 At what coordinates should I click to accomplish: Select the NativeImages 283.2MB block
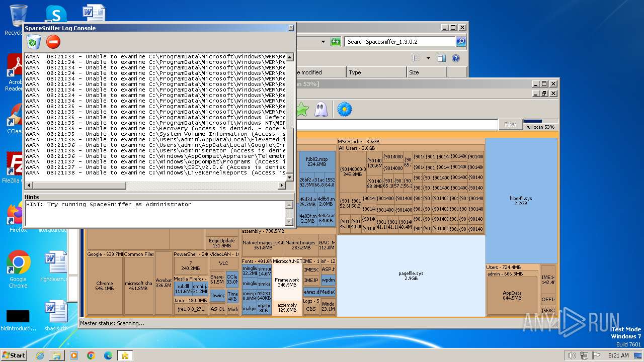point(301,245)
